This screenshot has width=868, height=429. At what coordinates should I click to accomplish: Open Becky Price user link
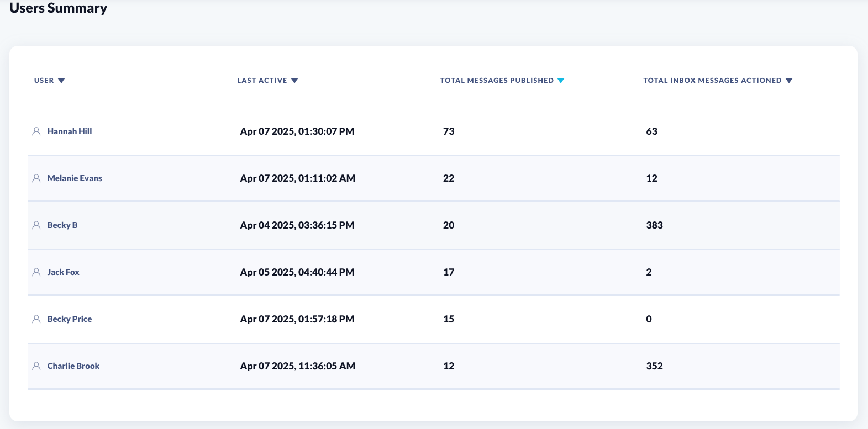(x=70, y=319)
